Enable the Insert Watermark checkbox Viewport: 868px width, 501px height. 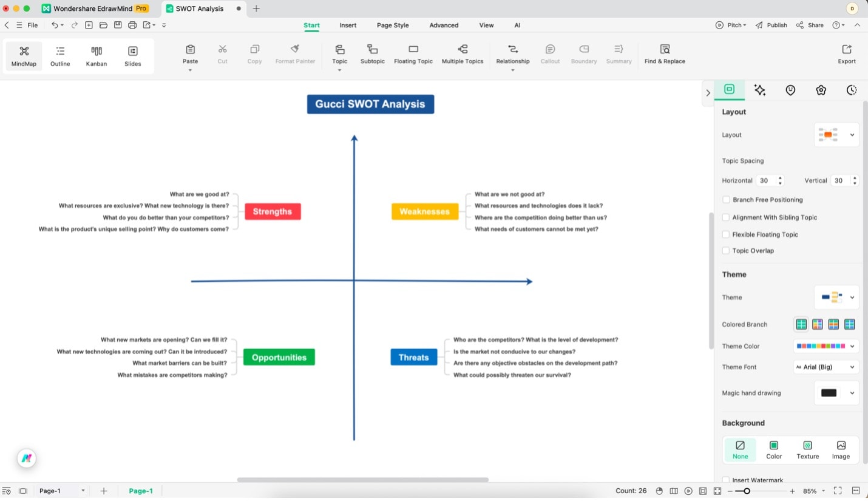(726, 480)
